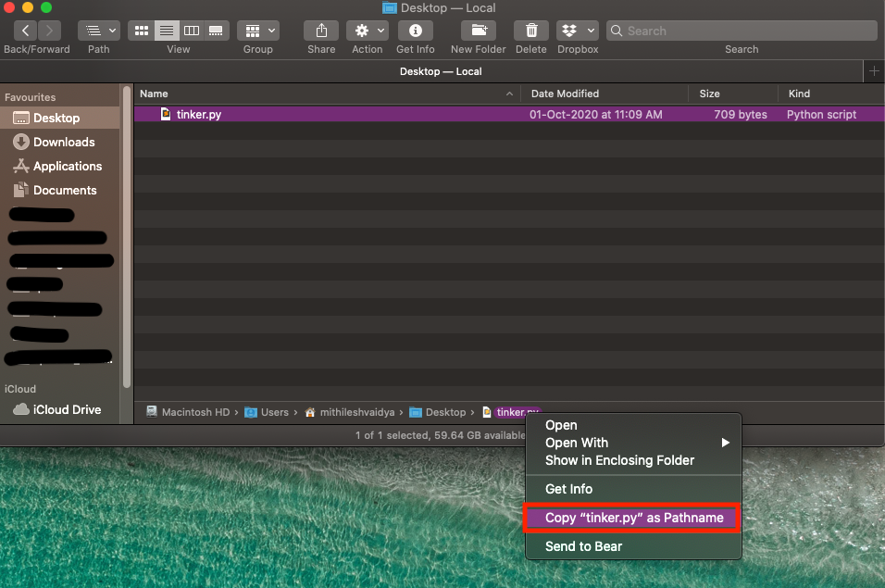Viewport: 885px width, 588px height.
Task: Select iCloud Drive in the sidebar
Action: (x=67, y=409)
